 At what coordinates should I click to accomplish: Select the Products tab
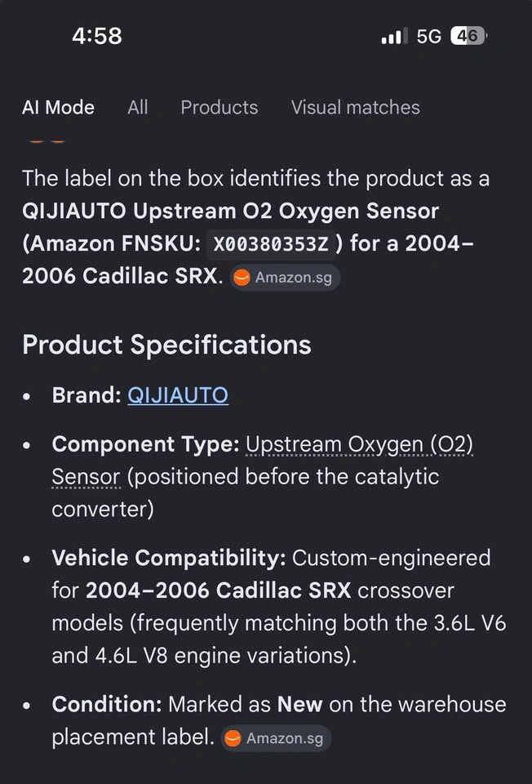pyautogui.click(x=219, y=108)
